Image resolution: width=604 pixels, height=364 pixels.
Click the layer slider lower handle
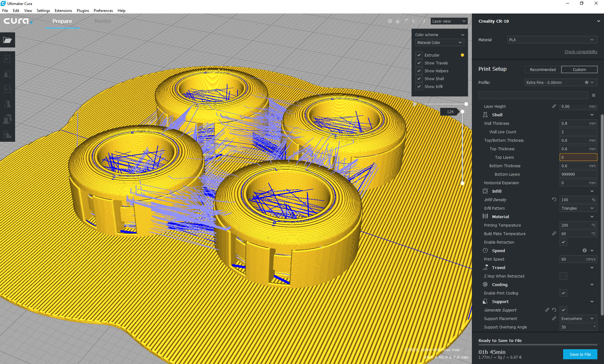pyautogui.click(x=462, y=183)
